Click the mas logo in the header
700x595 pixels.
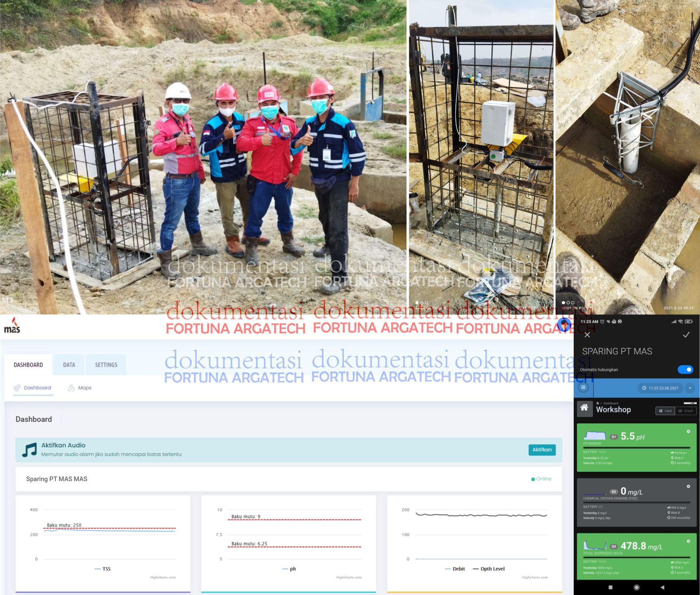[x=12, y=325]
